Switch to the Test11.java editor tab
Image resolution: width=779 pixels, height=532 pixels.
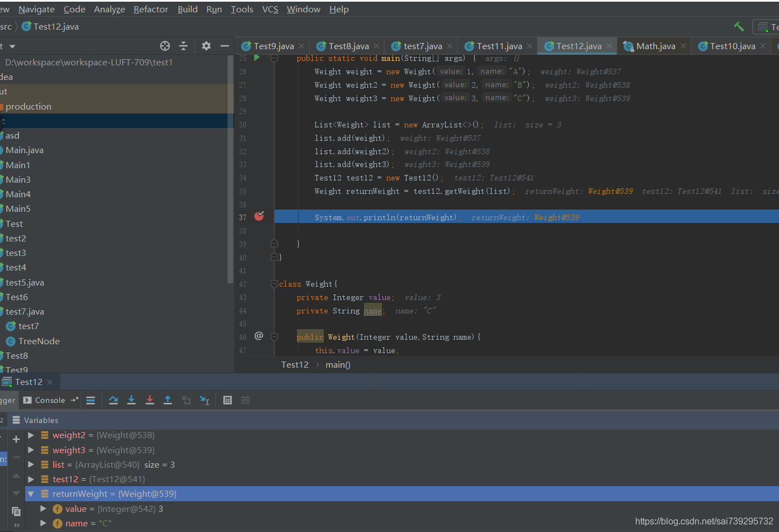coord(499,46)
